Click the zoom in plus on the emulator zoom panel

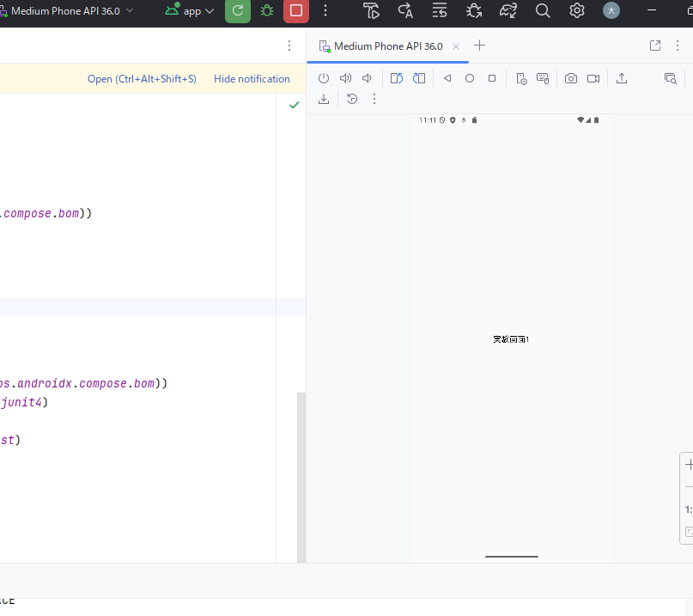[689, 465]
